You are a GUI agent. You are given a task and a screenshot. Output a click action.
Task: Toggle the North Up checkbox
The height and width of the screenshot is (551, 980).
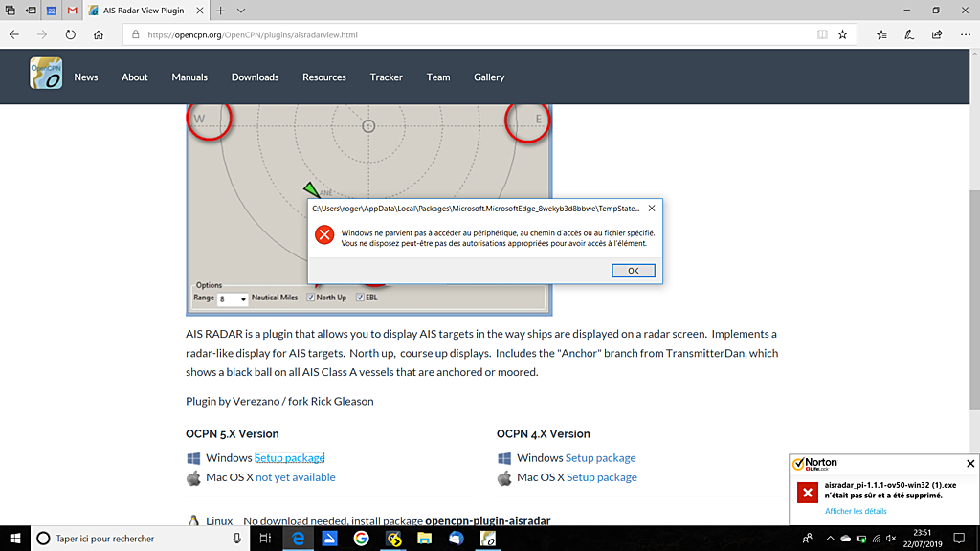pyautogui.click(x=311, y=298)
